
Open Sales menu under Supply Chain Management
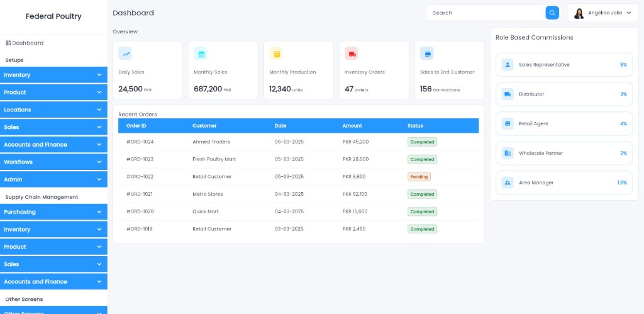(x=53, y=264)
